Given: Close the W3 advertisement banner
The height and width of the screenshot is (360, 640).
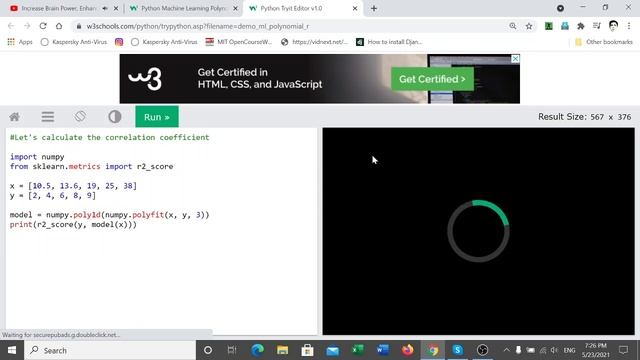Looking at the screenshot, I should [515, 59].
